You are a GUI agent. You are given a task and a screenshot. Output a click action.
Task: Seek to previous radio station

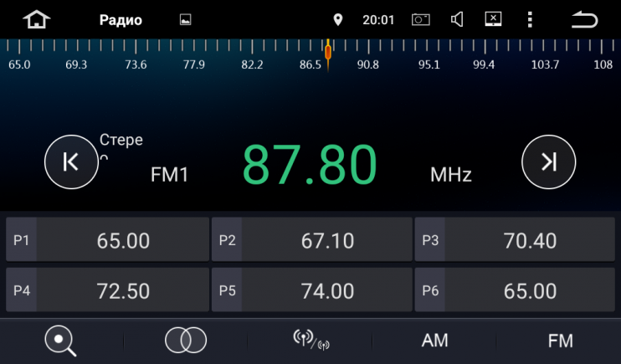click(x=71, y=162)
